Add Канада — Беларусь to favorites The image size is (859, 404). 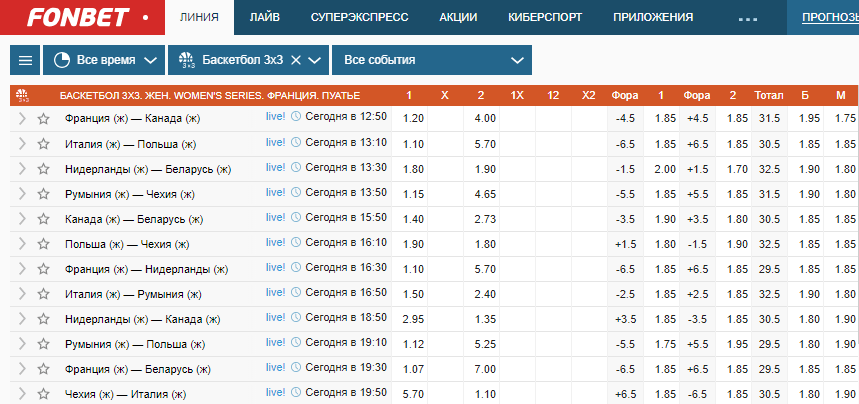click(43, 219)
